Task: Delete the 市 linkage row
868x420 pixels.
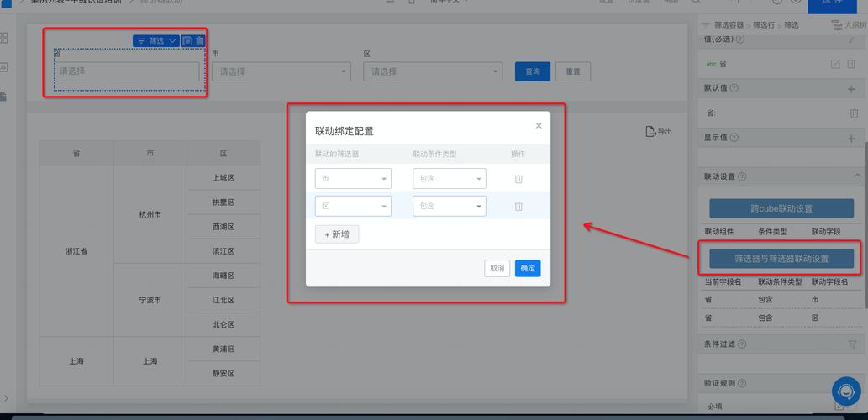Action: (518, 179)
